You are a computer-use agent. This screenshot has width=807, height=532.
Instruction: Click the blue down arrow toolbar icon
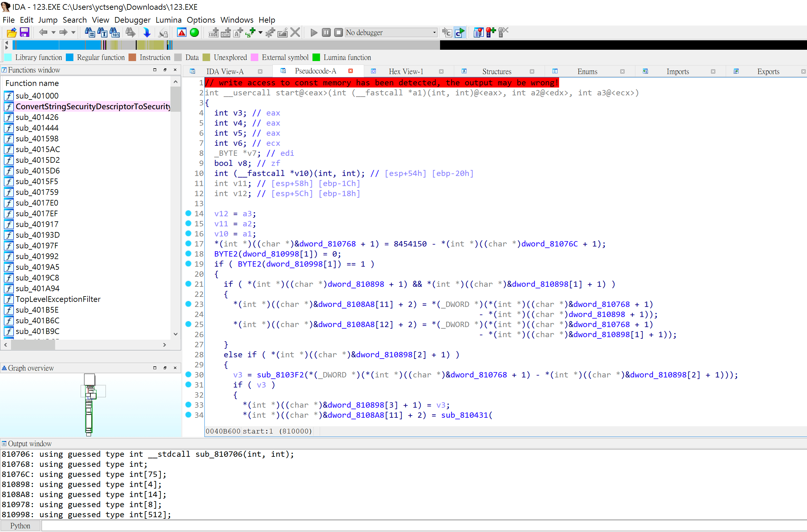click(x=147, y=32)
